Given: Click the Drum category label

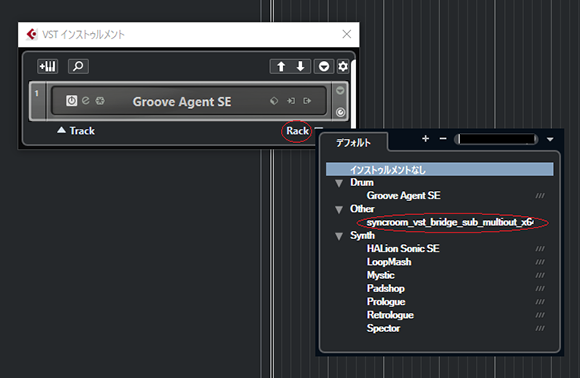Looking at the screenshot, I should point(362,183).
